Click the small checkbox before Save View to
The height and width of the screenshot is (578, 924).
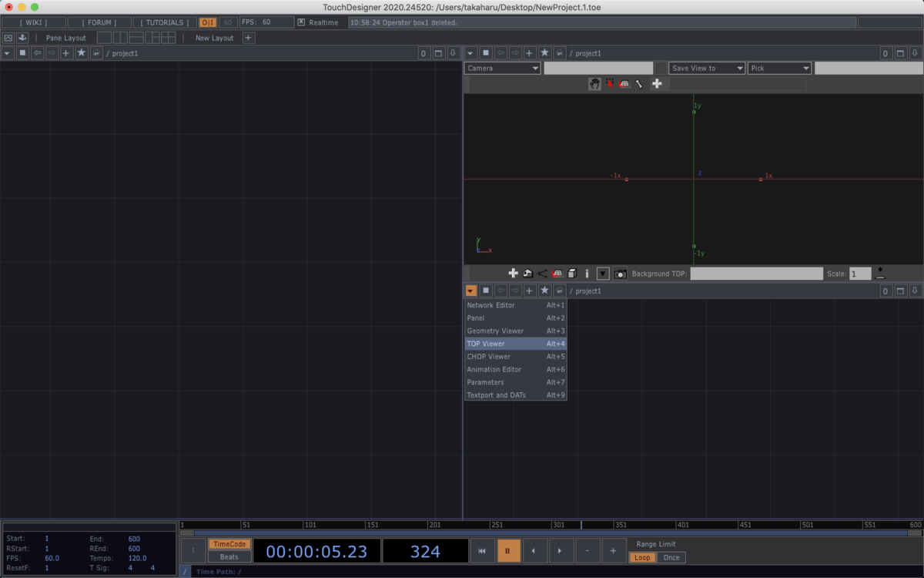click(661, 68)
